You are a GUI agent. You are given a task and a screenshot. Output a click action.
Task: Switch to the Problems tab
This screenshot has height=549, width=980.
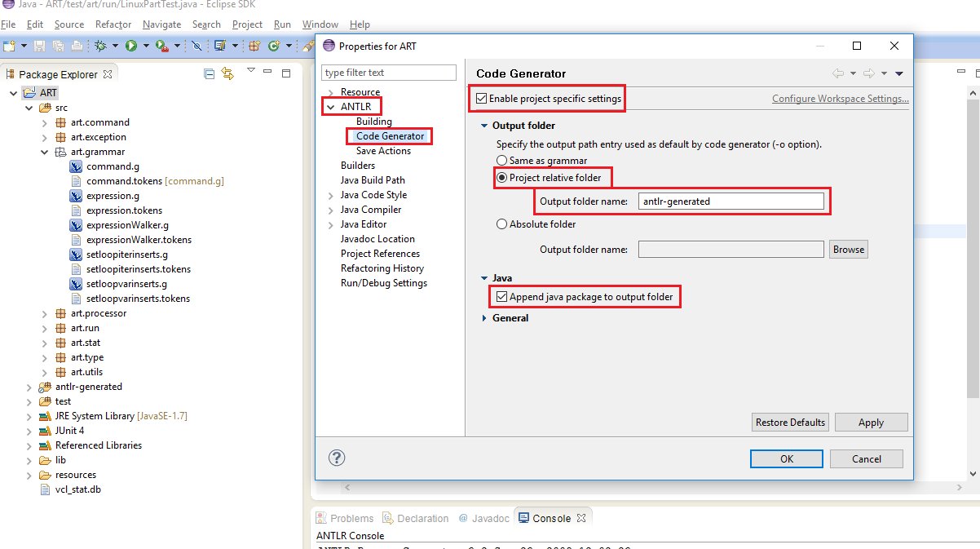click(x=345, y=518)
